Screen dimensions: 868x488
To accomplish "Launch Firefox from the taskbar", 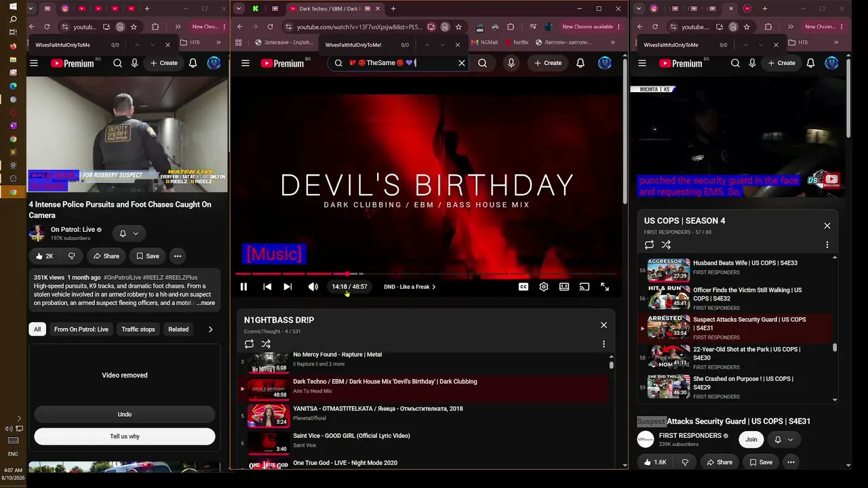I will 13,46.
